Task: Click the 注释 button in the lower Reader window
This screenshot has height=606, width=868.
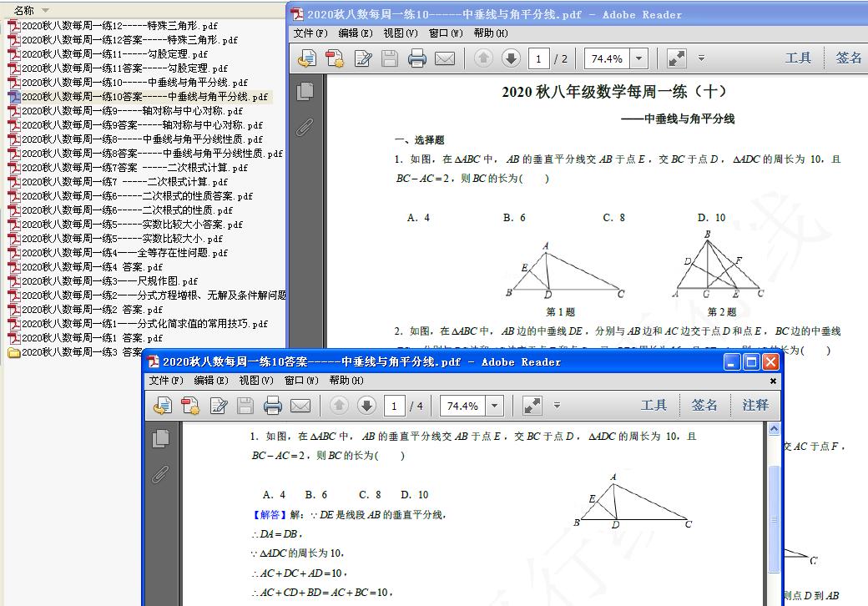Action: [754, 405]
